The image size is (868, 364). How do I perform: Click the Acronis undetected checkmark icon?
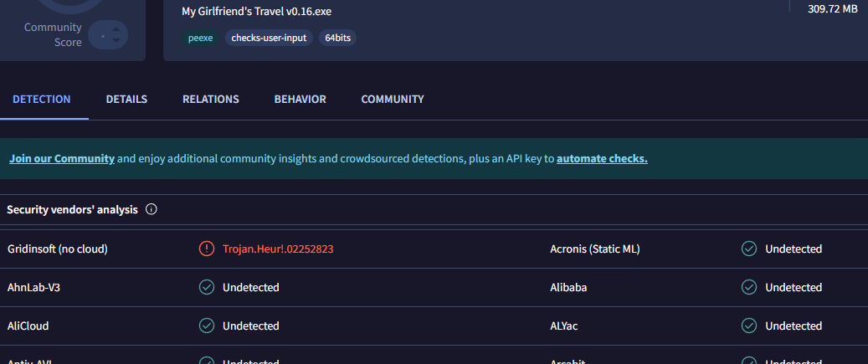tap(749, 249)
